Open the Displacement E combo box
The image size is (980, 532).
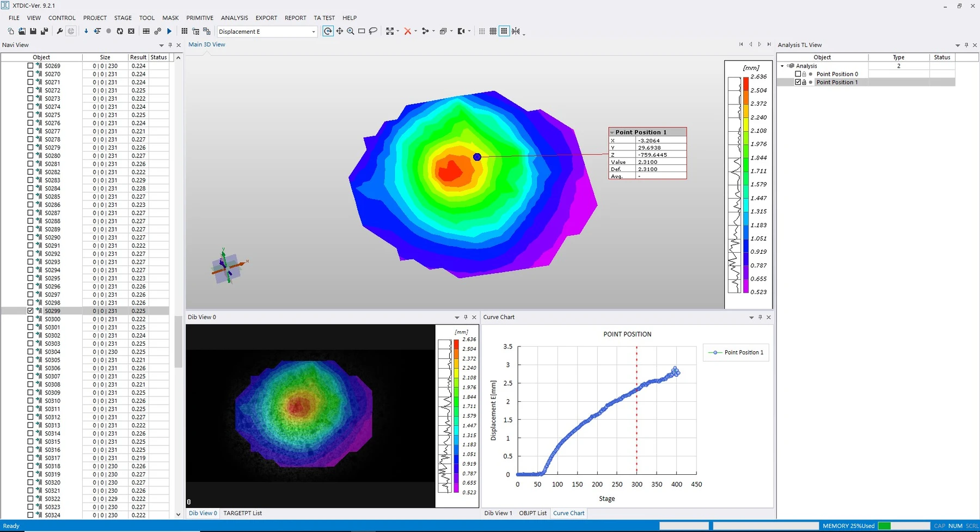tap(267, 32)
